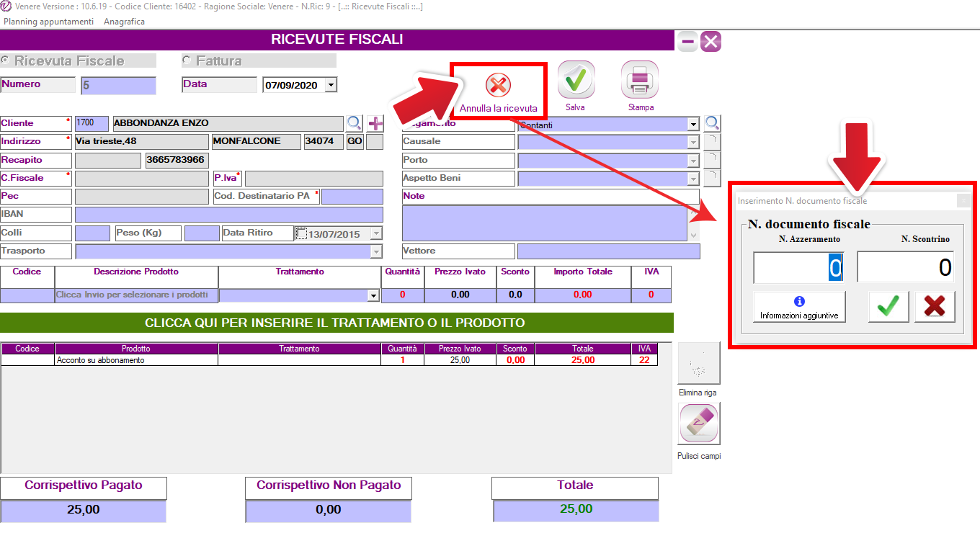The image size is (980, 533).
Task: Minimize the Ricevute Fiscali panel
Action: coord(687,42)
